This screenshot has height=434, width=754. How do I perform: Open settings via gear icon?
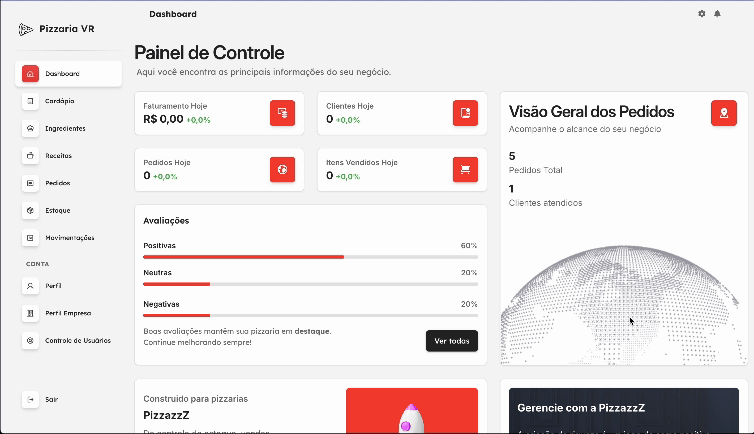(702, 14)
